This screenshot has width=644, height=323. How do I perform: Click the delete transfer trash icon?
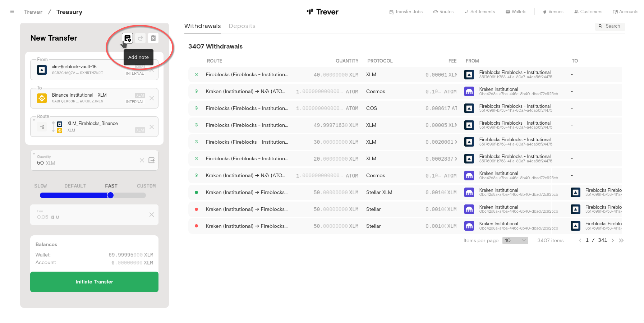(153, 38)
